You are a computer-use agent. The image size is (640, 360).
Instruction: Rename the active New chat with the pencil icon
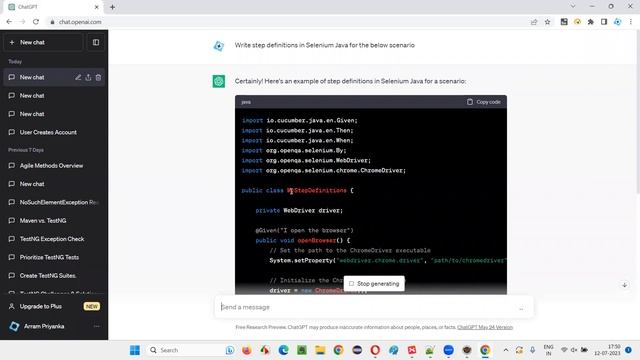coord(78,78)
